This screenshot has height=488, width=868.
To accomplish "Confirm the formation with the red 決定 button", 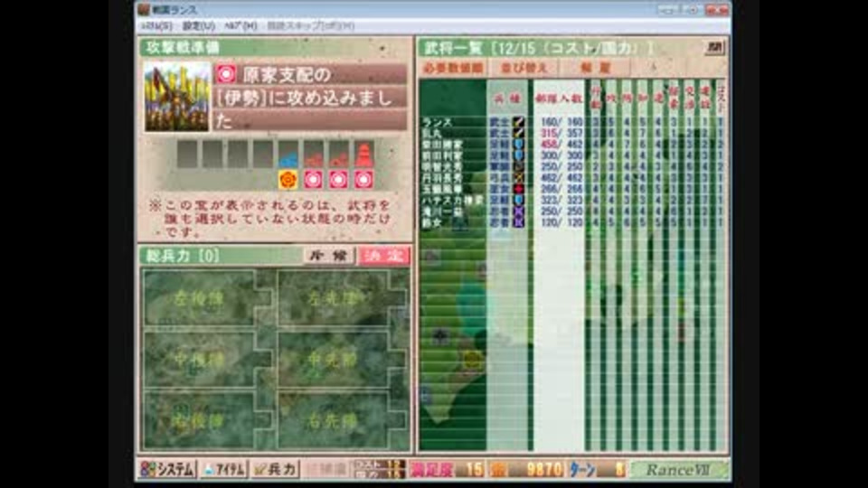I will (x=383, y=256).
